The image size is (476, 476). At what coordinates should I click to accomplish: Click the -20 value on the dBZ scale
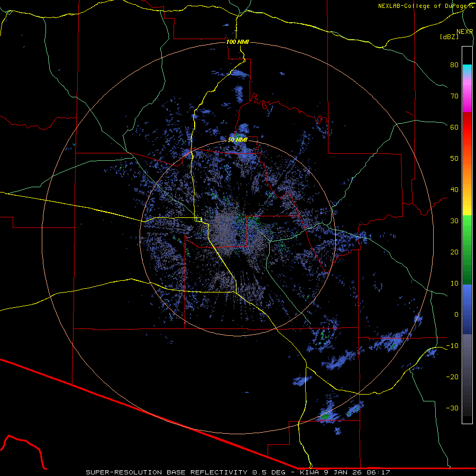452,377
